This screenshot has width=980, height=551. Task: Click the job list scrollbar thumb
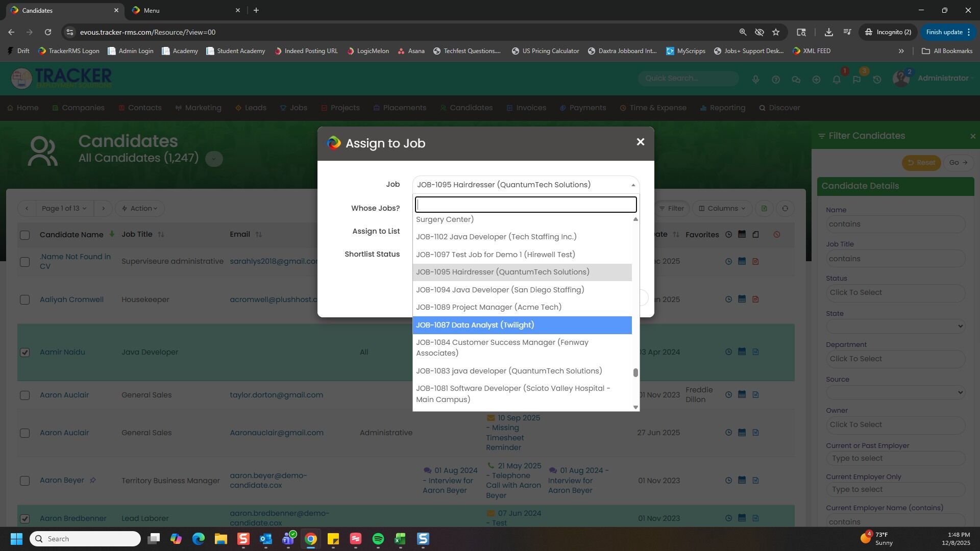(635, 373)
